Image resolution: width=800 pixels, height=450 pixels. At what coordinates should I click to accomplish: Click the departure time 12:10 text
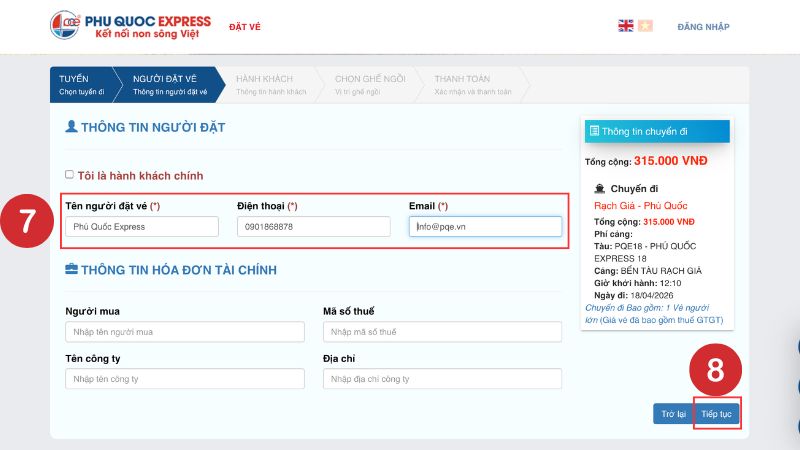pyautogui.click(x=670, y=283)
